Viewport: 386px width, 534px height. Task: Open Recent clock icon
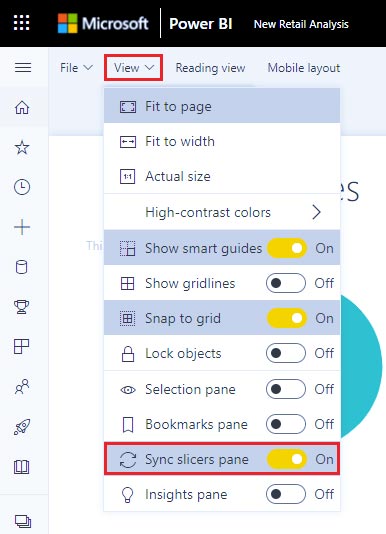[22, 187]
